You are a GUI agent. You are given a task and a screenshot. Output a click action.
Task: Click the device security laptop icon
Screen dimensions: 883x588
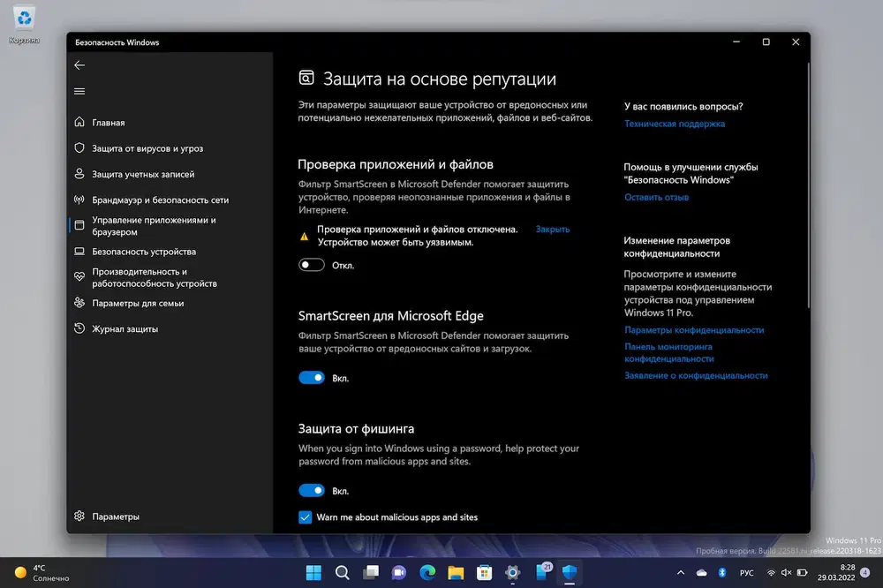(x=79, y=252)
